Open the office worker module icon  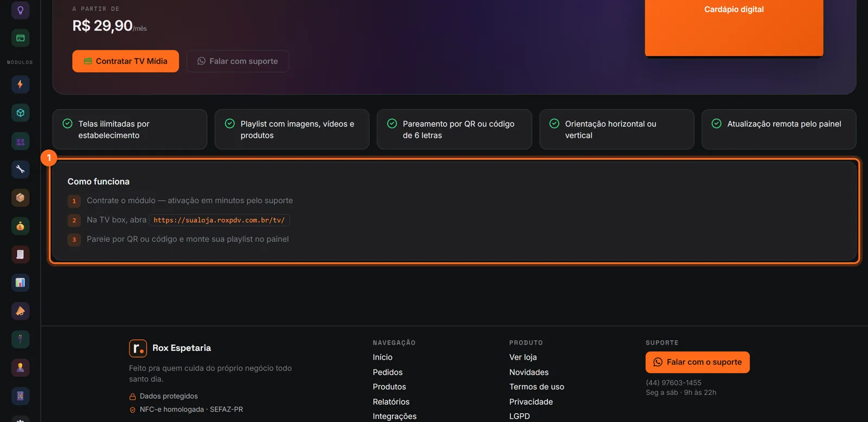click(20, 368)
